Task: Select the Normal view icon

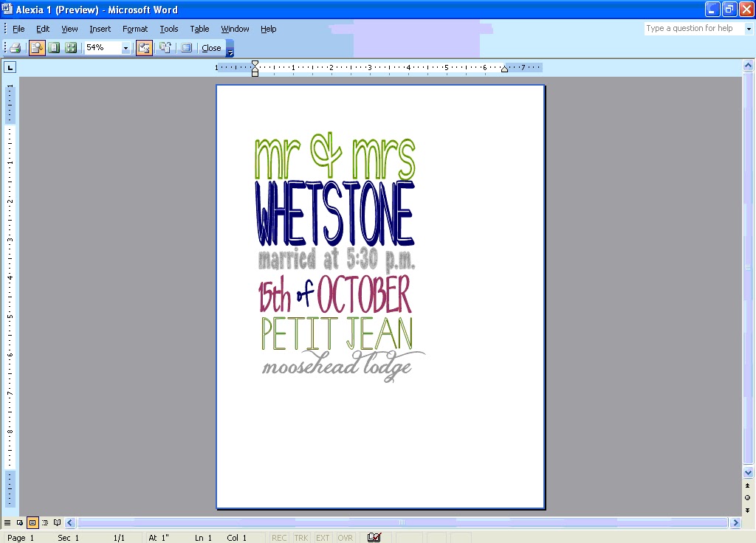Action: pos(7,522)
